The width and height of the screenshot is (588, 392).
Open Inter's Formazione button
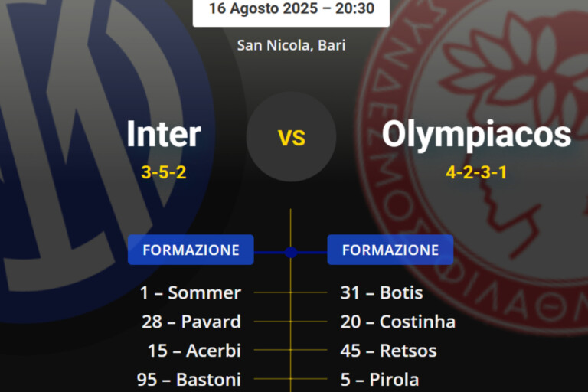pyautogui.click(x=191, y=250)
